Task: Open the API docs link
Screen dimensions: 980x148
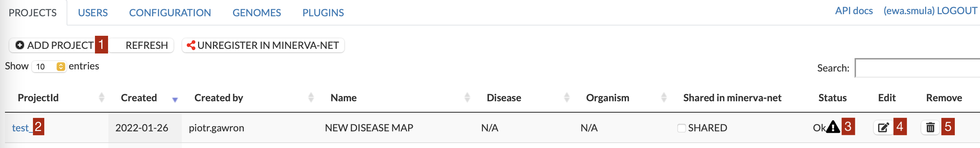Action: coord(854,11)
